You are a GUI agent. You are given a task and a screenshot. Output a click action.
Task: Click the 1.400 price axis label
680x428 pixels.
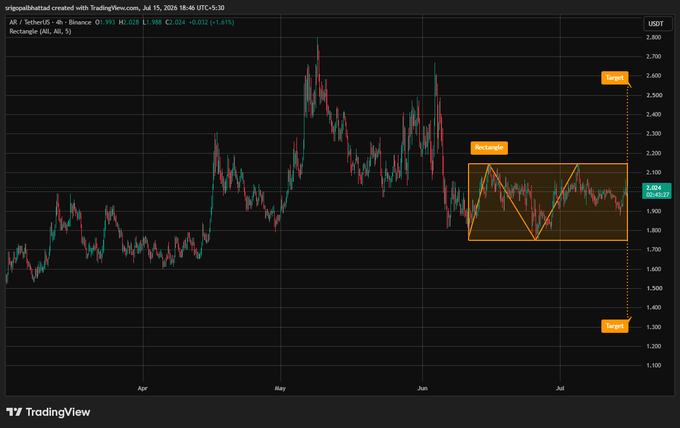coord(654,307)
